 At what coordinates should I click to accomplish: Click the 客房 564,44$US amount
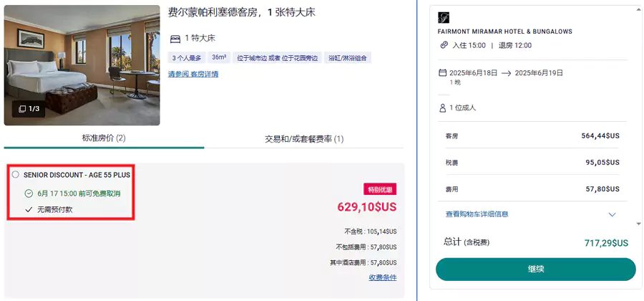[600, 135]
